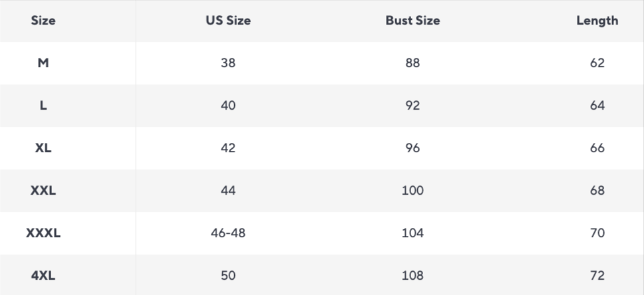Click bust size 96 cell
The image size is (644, 295).
412,148
